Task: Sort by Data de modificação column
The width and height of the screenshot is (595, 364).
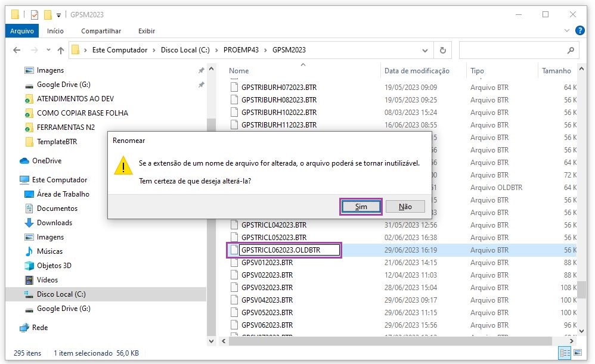Action: coord(417,71)
